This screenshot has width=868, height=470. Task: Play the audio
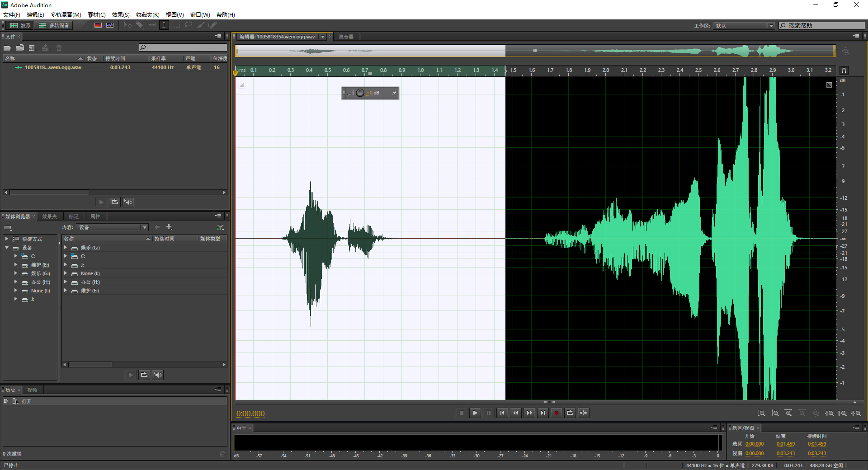click(475, 413)
